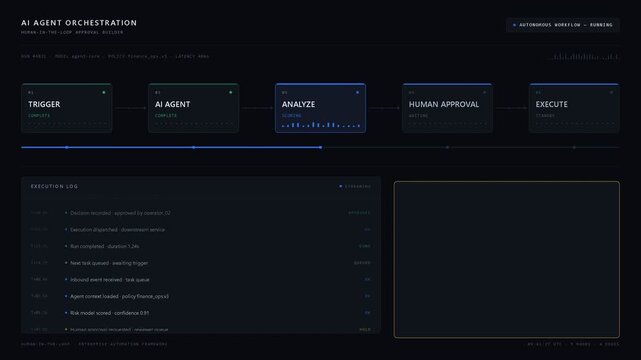Click the progress track end marker below ANALYZE
Image resolution: width=641 pixels, height=360 pixels.
coord(320,147)
